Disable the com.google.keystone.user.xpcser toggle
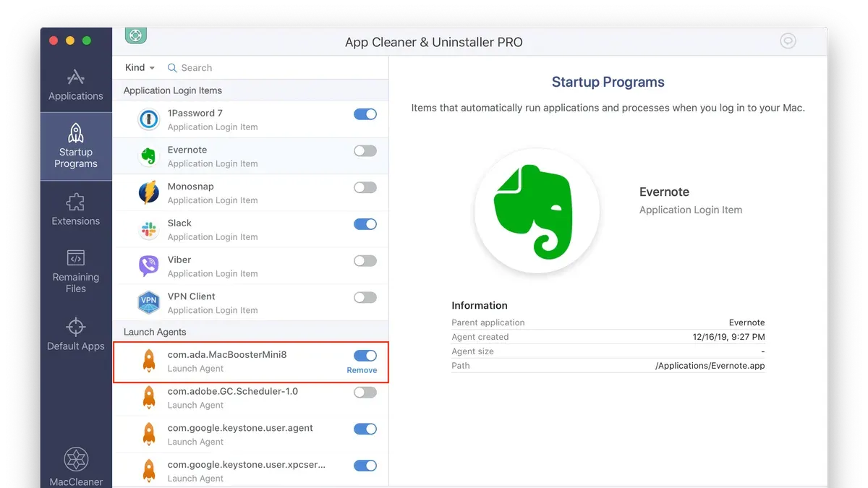The height and width of the screenshot is (488, 868). tap(365, 466)
